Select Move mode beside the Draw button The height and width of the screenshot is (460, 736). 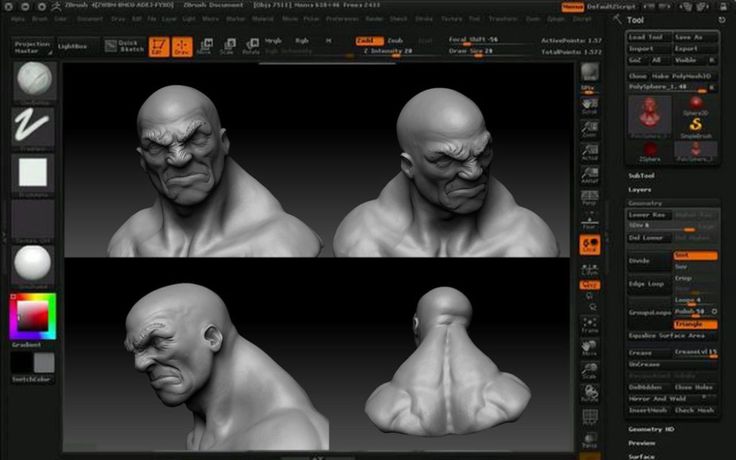(205, 47)
